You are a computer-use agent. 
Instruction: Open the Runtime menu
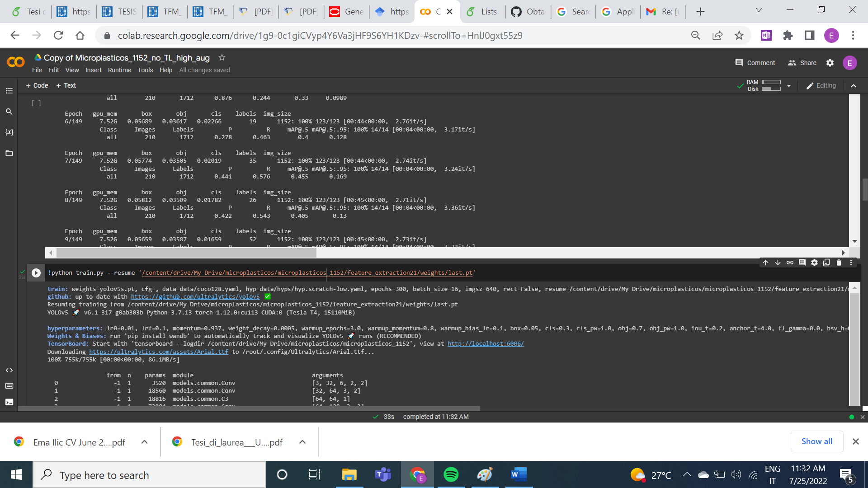coord(119,70)
